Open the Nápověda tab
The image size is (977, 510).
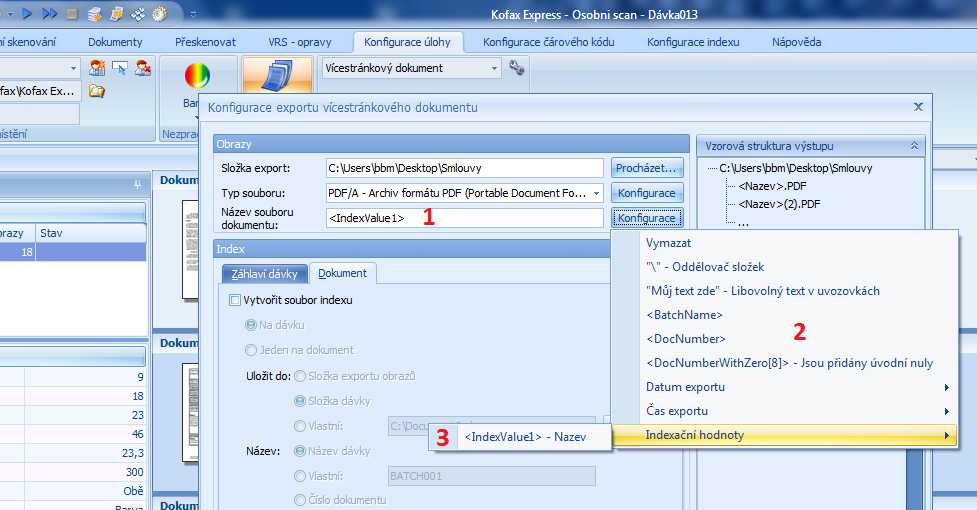pos(796,42)
